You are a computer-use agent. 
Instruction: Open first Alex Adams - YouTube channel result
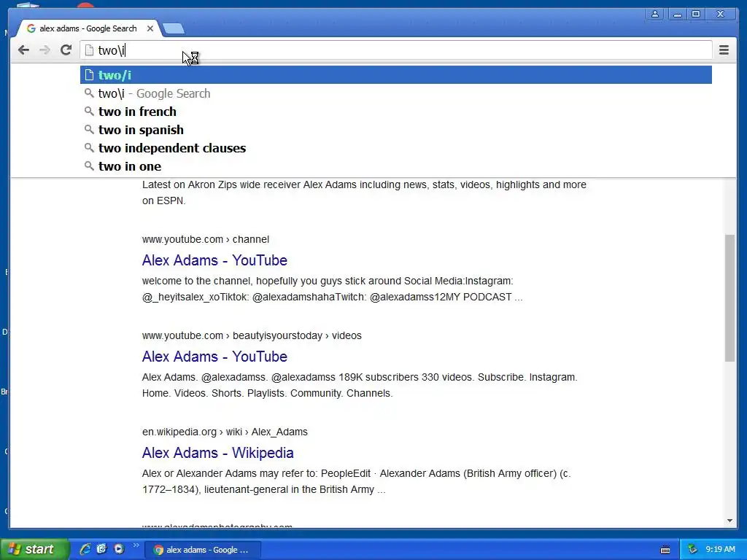pyautogui.click(x=214, y=260)
